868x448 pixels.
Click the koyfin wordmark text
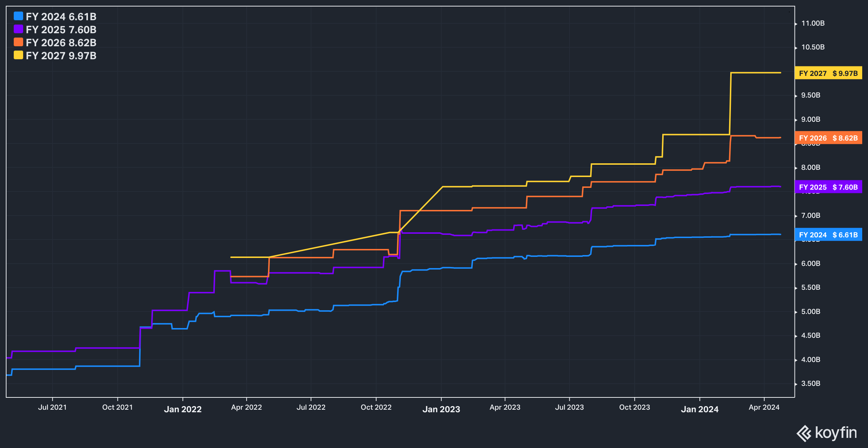pos(836,433)
